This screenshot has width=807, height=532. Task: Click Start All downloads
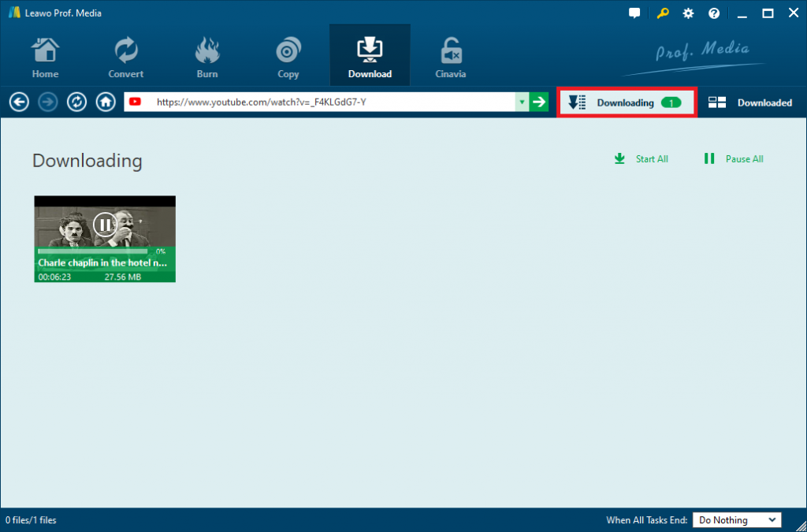point(642,159)
